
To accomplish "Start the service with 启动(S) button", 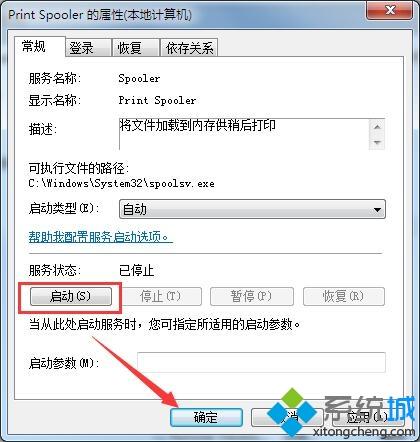I will (70, 296).
